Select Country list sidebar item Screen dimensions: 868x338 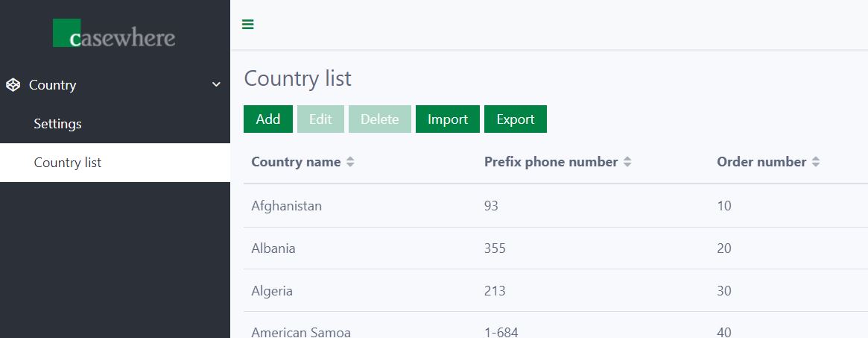click(68, 163)
